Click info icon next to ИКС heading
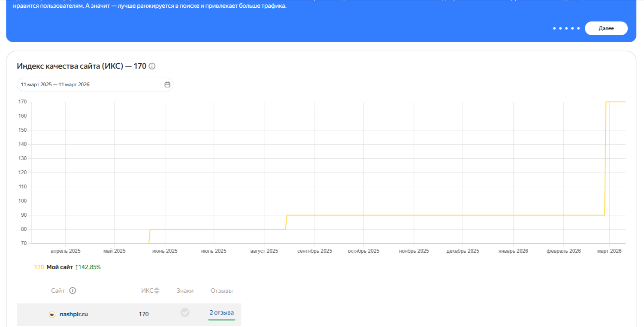644x327 pixels. [x=152, y=66]
